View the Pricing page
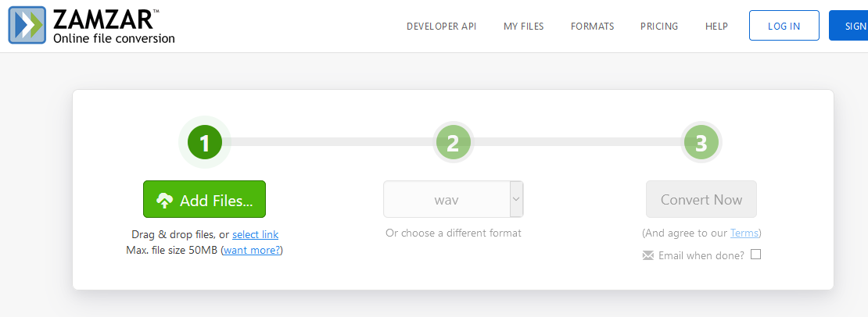The width and height of the screenshot is (868, 317). click(x=659, y=26)
